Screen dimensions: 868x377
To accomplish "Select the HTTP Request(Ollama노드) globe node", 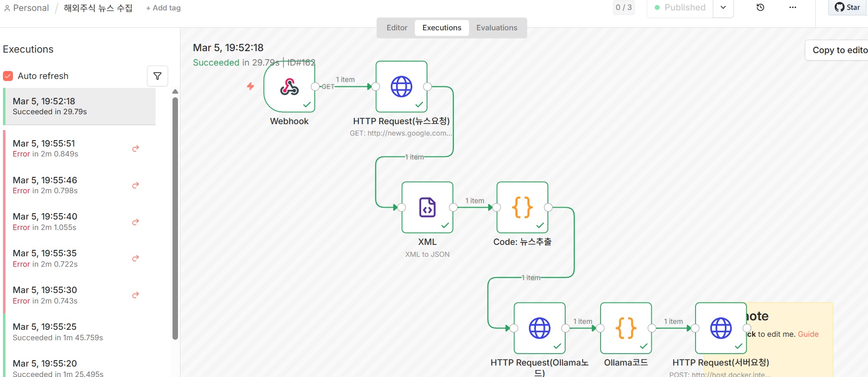I will pos(540,328).
